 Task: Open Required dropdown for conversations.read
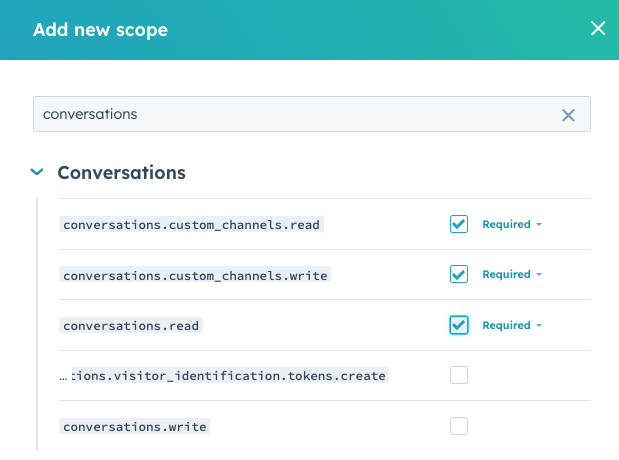(512, 325)
